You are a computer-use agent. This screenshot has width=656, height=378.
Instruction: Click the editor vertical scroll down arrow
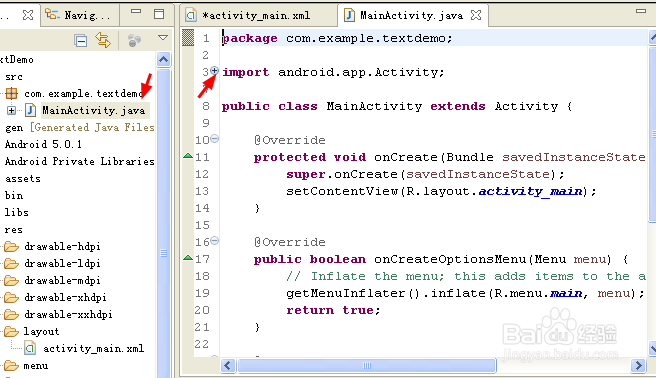[652, 348]
